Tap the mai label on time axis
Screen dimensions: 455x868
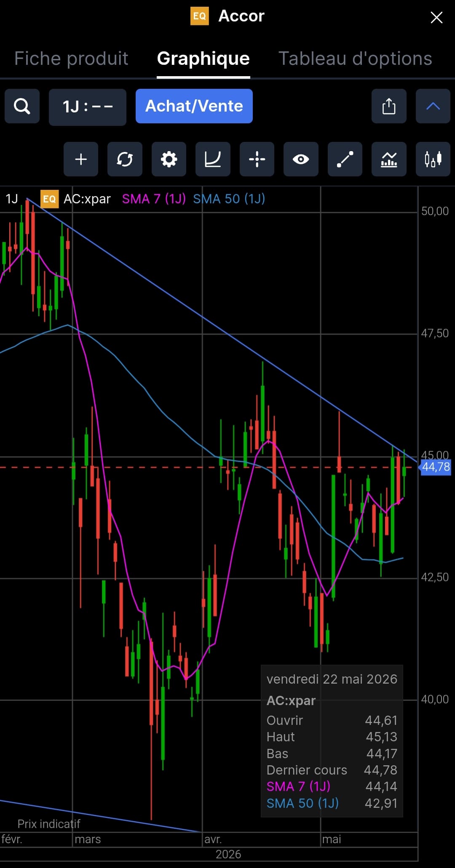click(x=332, y=839)
